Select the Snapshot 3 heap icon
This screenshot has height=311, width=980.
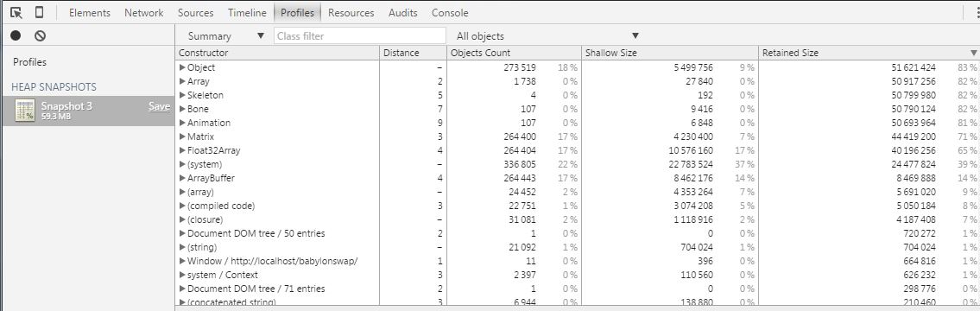click(25, 111)
